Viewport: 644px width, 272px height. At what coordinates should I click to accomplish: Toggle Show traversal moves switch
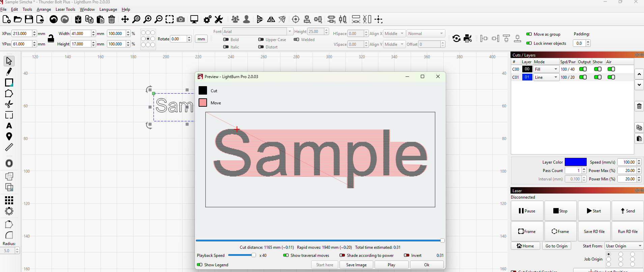pyautogui.click(x=286, y=256)
